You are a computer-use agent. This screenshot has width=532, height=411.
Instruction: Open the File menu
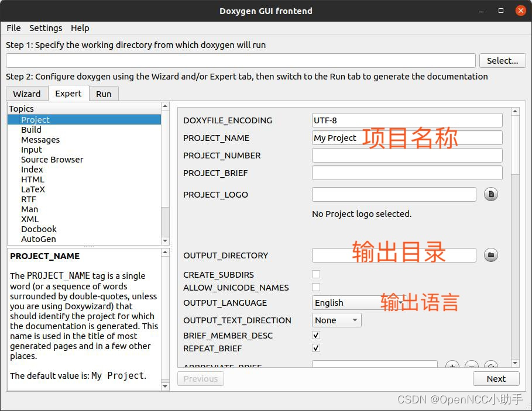tap(13, 28)
